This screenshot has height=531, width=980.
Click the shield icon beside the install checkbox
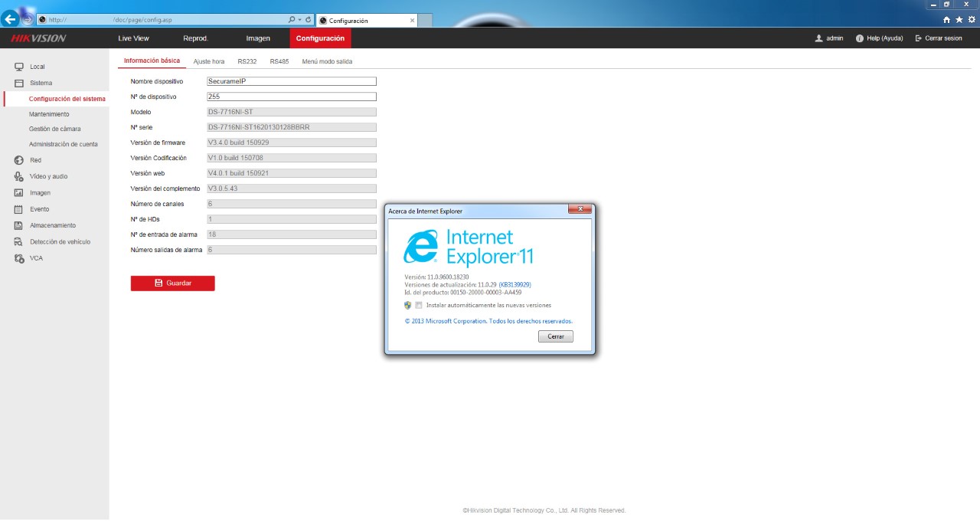[x=408, y=305]
